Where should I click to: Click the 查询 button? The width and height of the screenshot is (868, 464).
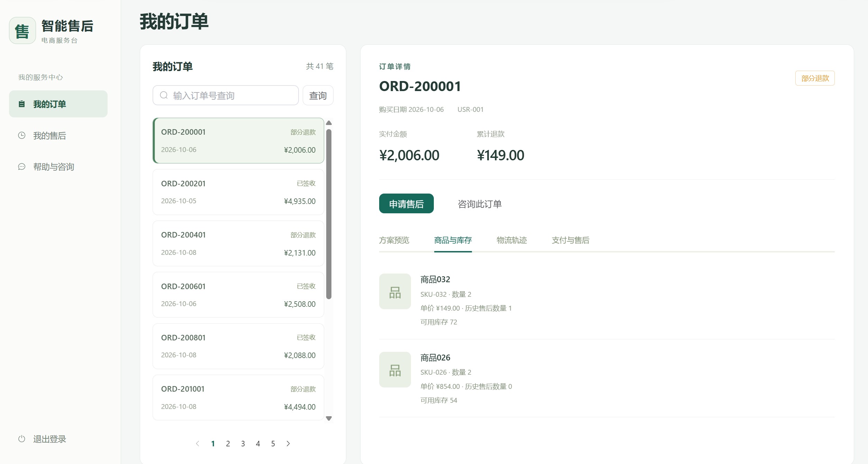[318, 95]
